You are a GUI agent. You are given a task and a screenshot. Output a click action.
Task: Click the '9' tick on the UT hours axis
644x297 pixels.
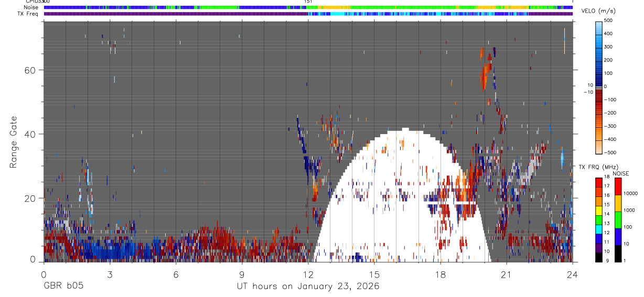click(x=242, y=275)
